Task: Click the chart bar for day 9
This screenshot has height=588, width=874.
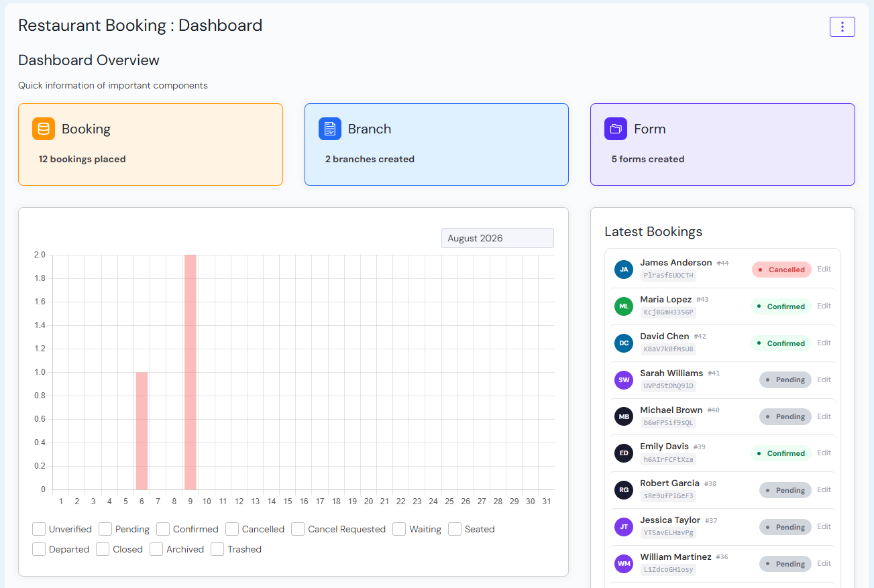Action: click(190, 372)
